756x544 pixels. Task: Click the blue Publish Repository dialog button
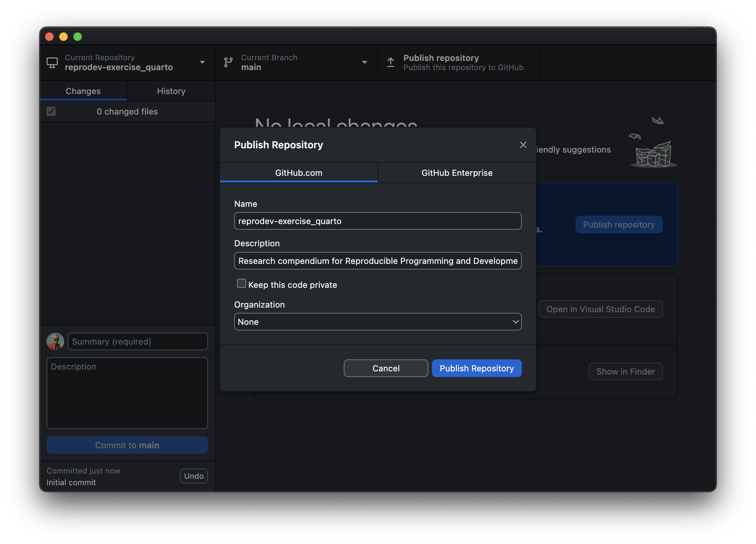click(477, 368)
